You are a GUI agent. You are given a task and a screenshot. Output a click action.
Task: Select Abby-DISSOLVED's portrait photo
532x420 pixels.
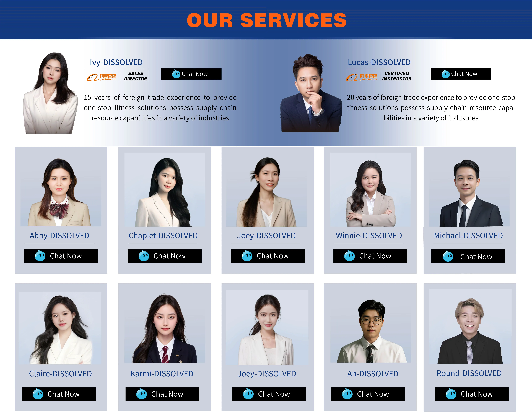pos(61,189)
